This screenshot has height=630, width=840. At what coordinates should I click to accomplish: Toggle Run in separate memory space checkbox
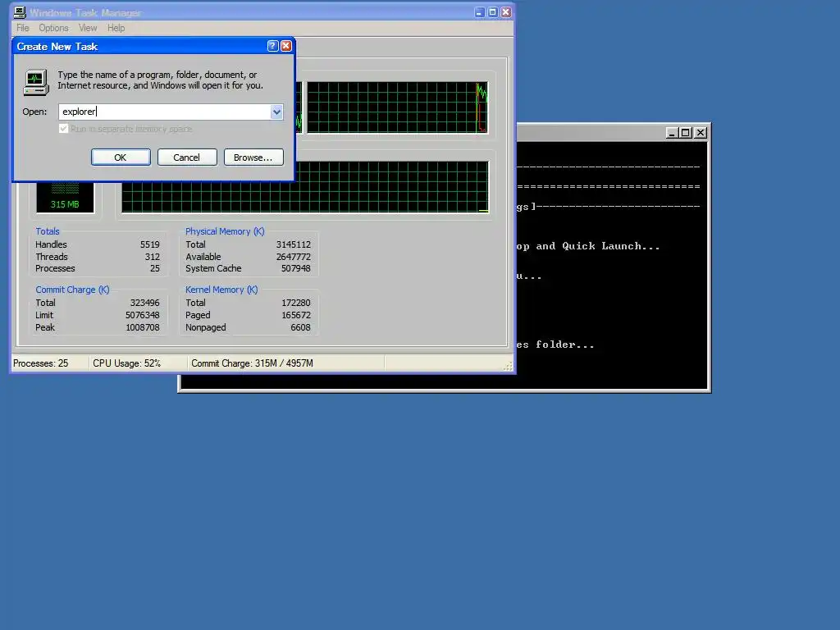[64, 129]
